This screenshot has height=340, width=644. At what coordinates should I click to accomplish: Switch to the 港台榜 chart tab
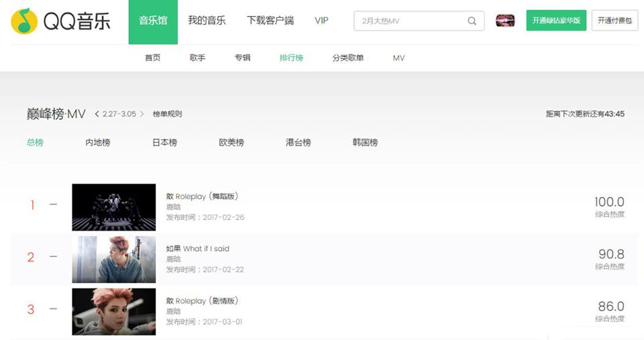(299, 142)
